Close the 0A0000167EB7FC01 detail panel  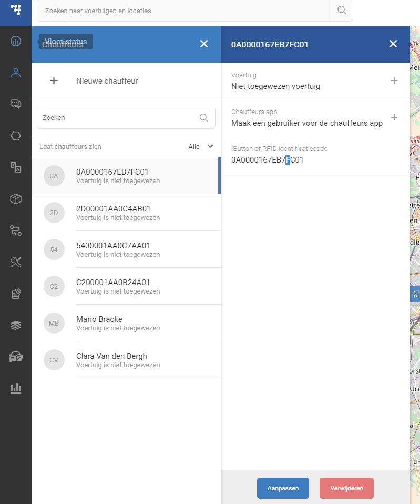click(x=393, y=44)
